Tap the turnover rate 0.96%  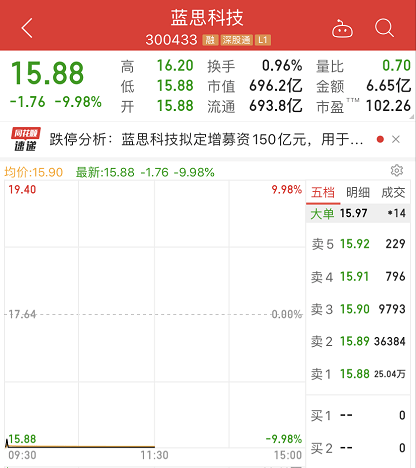click(282, 66)
